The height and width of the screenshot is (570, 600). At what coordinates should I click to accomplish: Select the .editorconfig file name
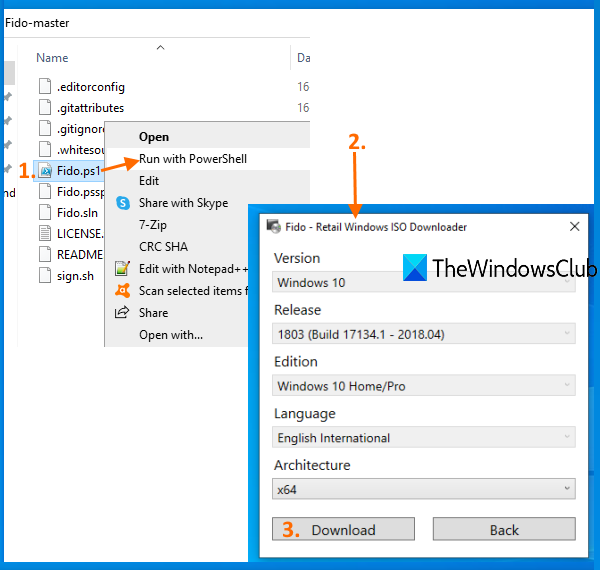[91, 87]
